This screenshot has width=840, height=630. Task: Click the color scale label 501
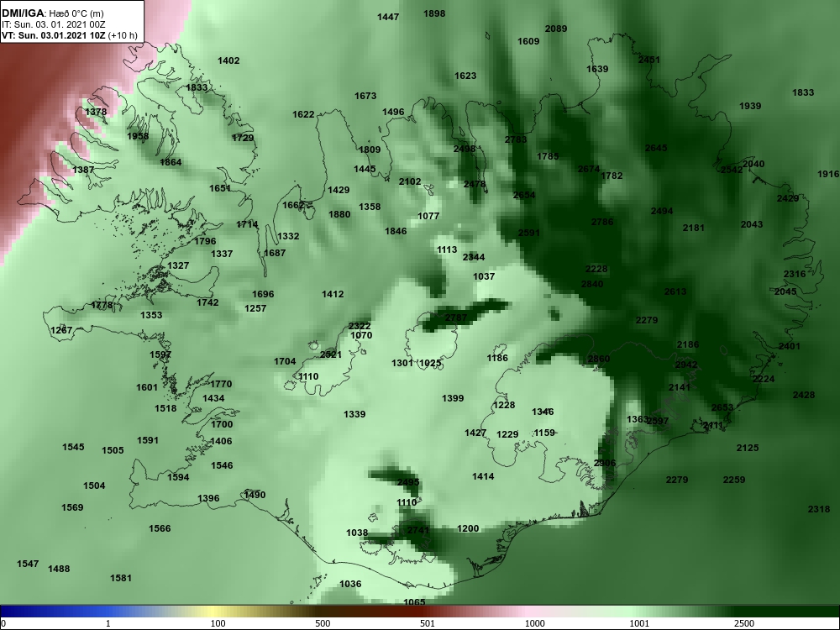(427, 623)
